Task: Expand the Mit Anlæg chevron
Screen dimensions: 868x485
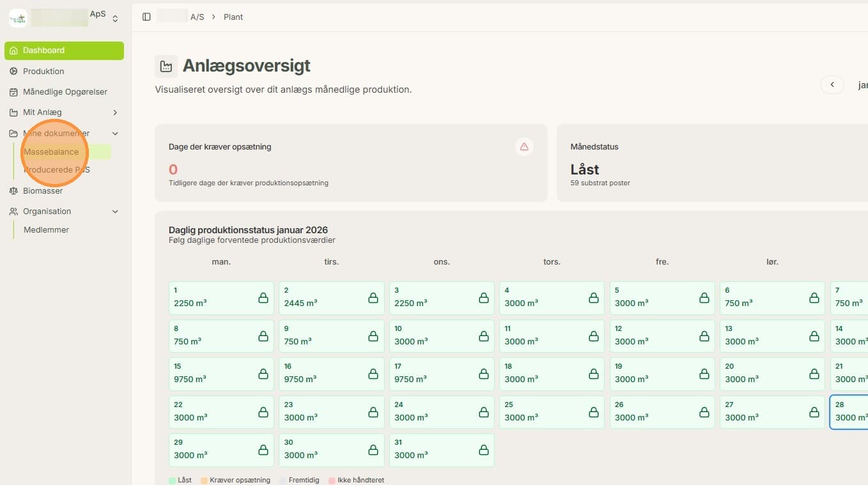Action: coord(115,112)
